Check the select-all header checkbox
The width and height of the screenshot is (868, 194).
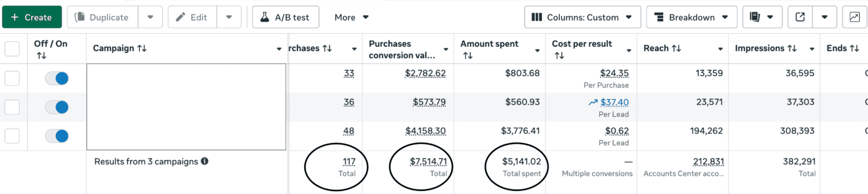(12, 49)
